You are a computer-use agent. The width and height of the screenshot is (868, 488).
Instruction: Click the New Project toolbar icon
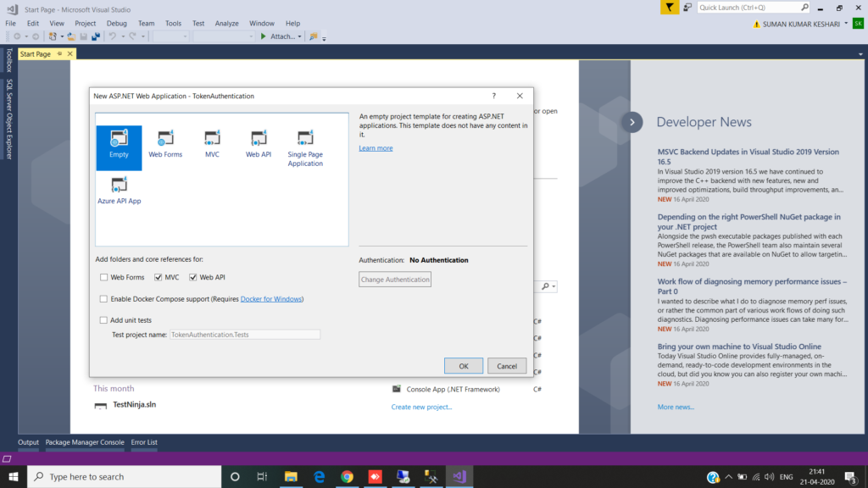[53, 36]
